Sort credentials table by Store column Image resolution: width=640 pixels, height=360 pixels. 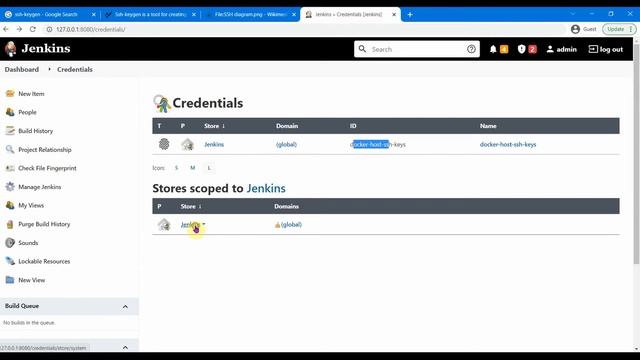214,126
